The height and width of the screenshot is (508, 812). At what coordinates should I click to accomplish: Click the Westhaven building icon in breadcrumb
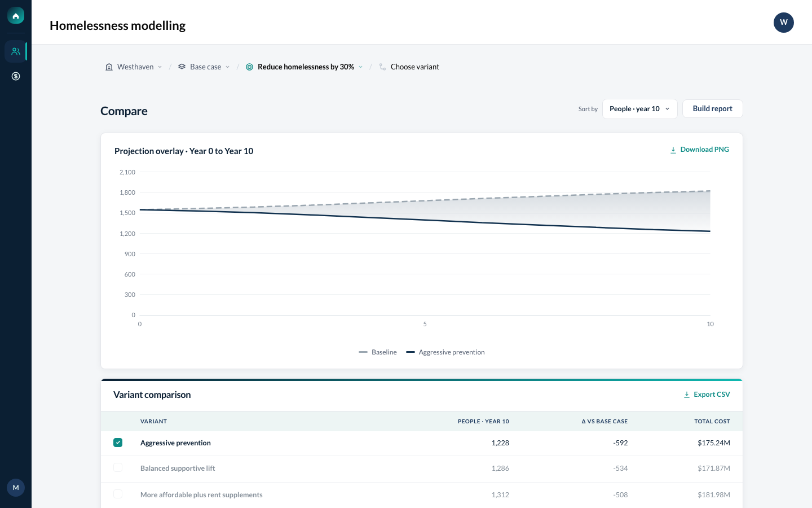(109, 67)
